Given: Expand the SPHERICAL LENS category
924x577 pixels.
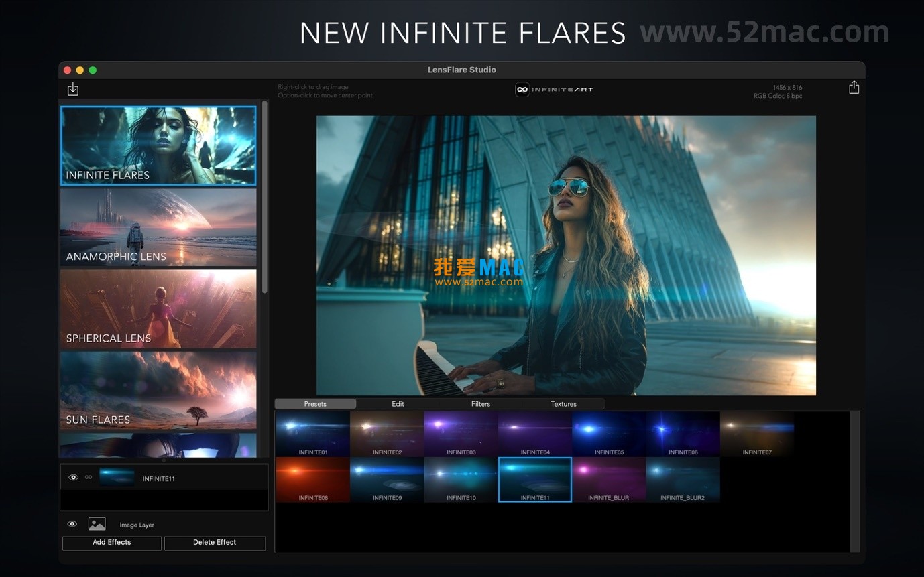Looking at the screenshot, I should [158, 308].
